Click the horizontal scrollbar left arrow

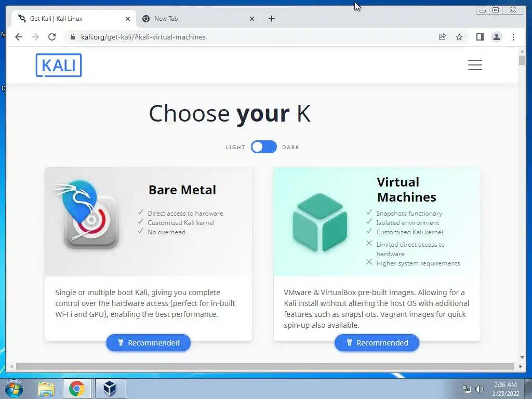click(x=11, y=366)
